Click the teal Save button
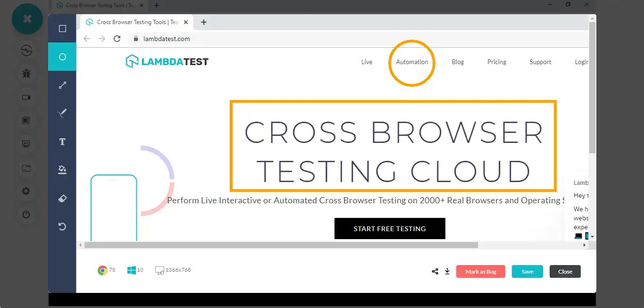Viewport: 644px width, 308px height. pos(527,272)
